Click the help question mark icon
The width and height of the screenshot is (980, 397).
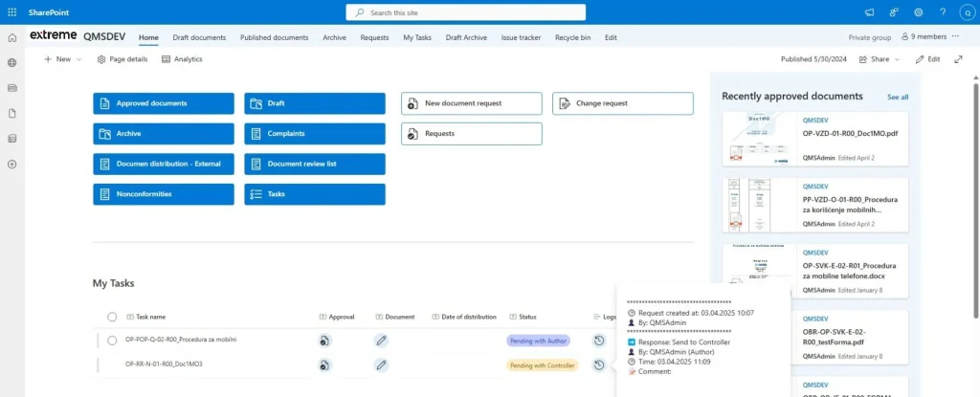(x=943, y=12)
